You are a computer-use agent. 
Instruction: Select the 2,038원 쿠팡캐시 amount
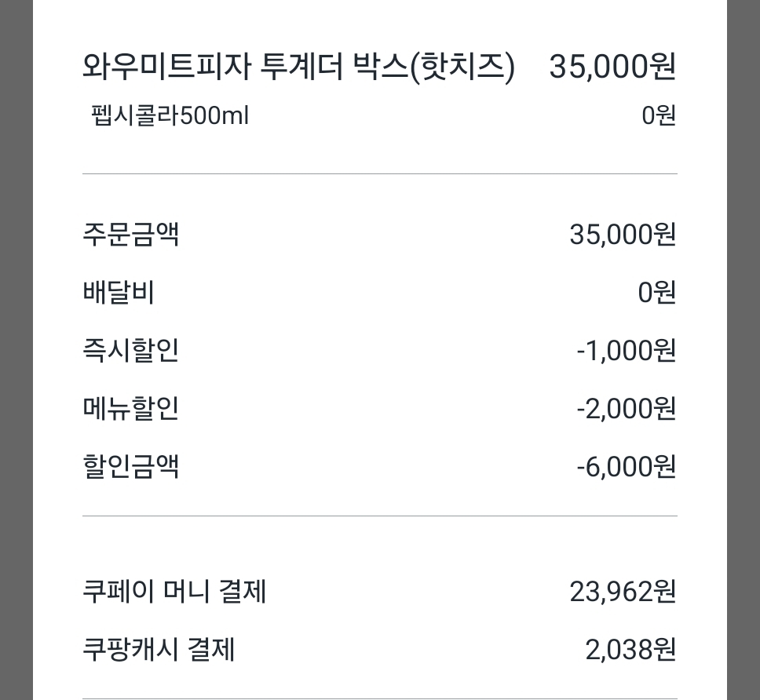[x=630, y=650]
